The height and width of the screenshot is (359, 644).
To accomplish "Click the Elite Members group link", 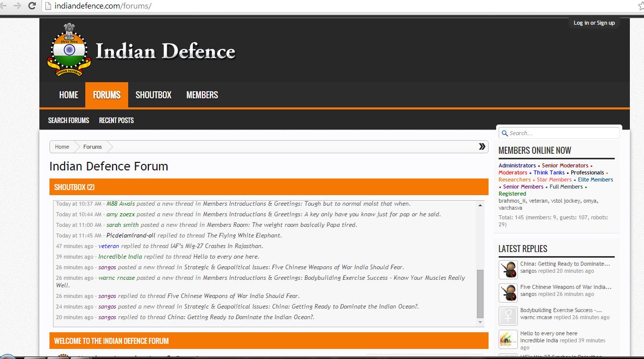I will pos(596,179).
